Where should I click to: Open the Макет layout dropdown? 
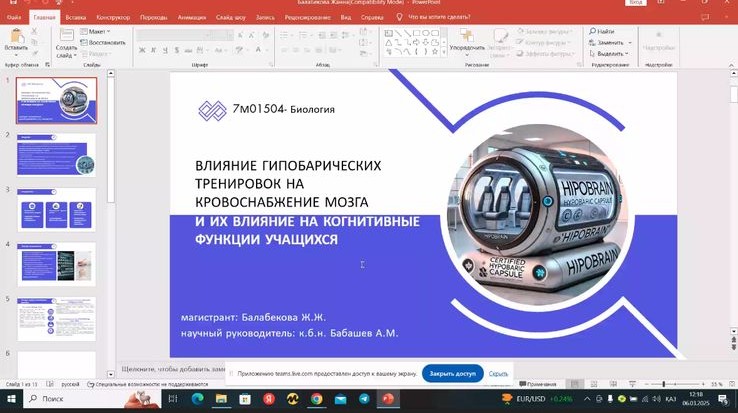tap(95, 32)
